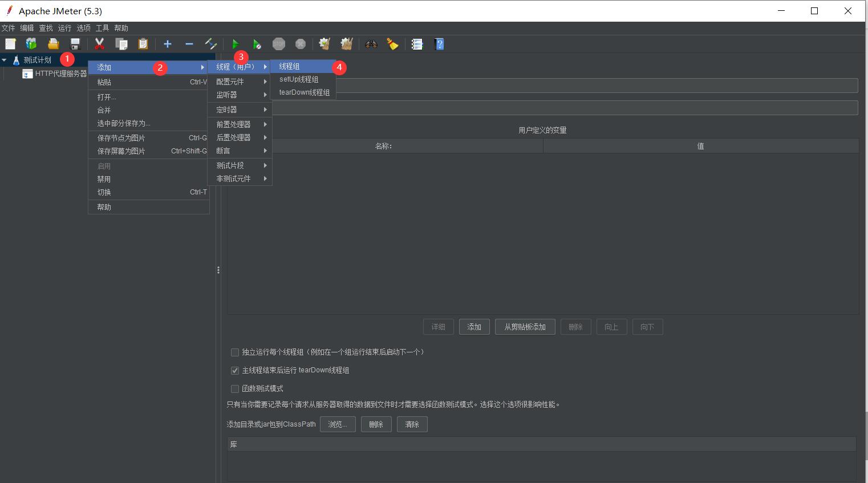Open the 查找 menu
This screenshot has width=868, height=483.
click(x=46, y=28)
